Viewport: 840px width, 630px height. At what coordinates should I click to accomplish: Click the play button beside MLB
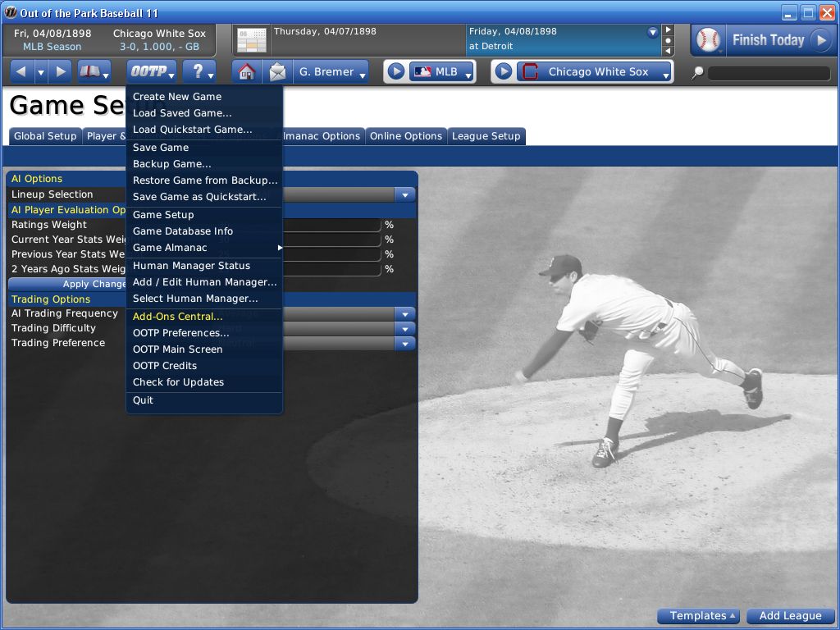396,71
